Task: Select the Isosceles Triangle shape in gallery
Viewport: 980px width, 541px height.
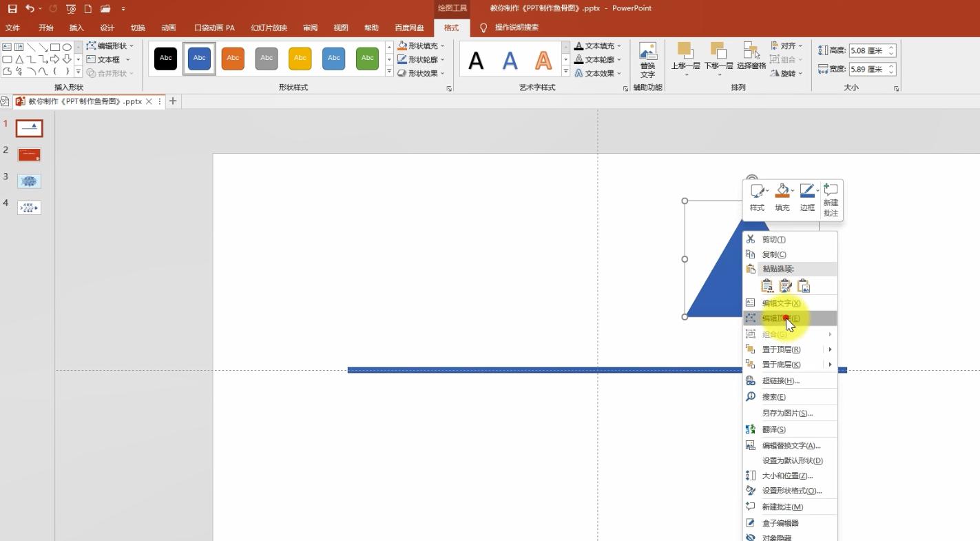Action: coord(19,60)
